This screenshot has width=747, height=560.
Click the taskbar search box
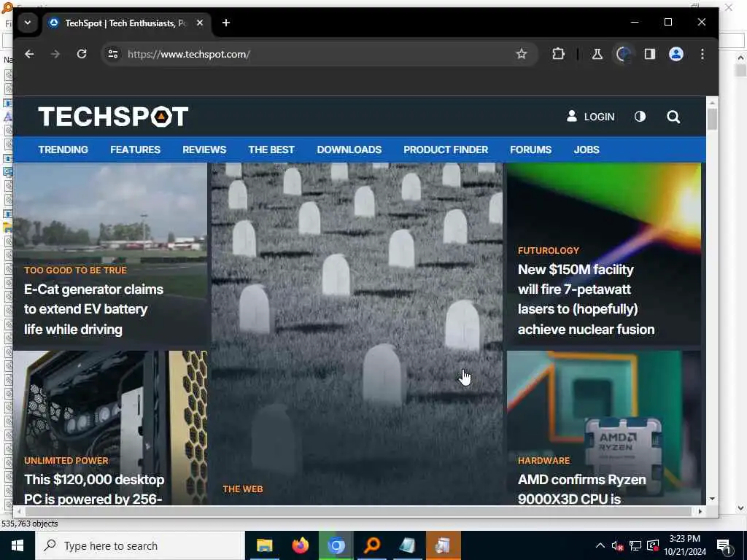point(139,545)
